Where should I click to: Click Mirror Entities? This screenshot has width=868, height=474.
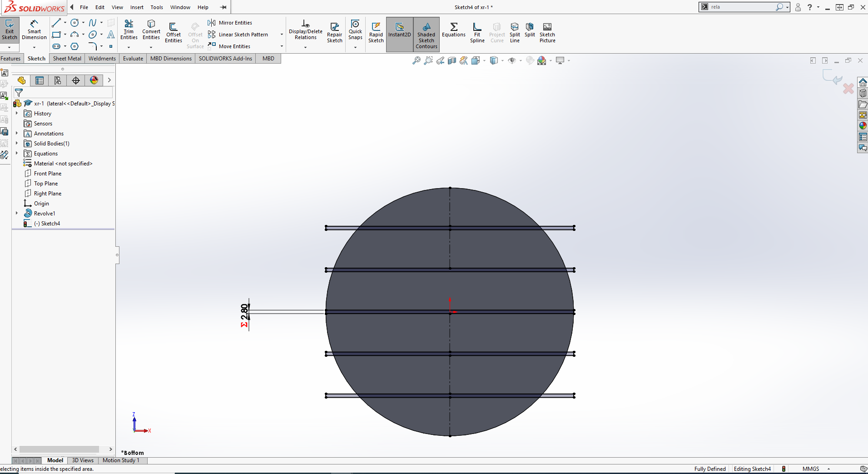pyautogui.click(x=230, y=23)
